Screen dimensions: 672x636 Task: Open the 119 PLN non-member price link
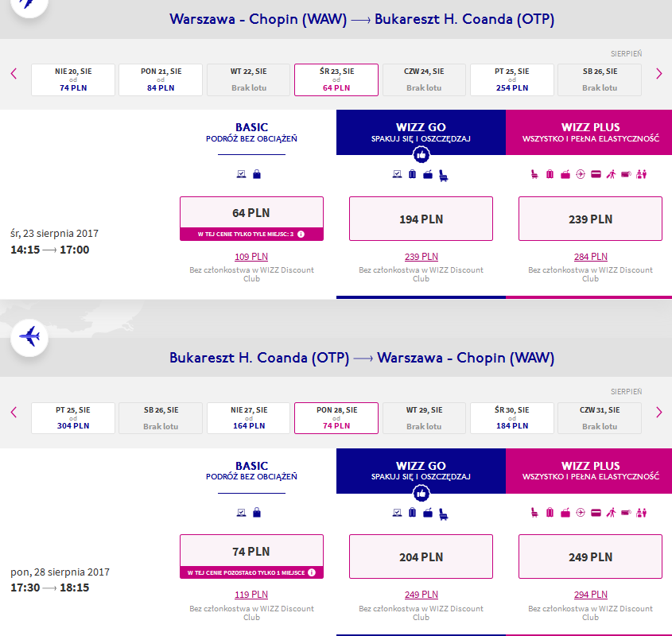tap(251, 595)
